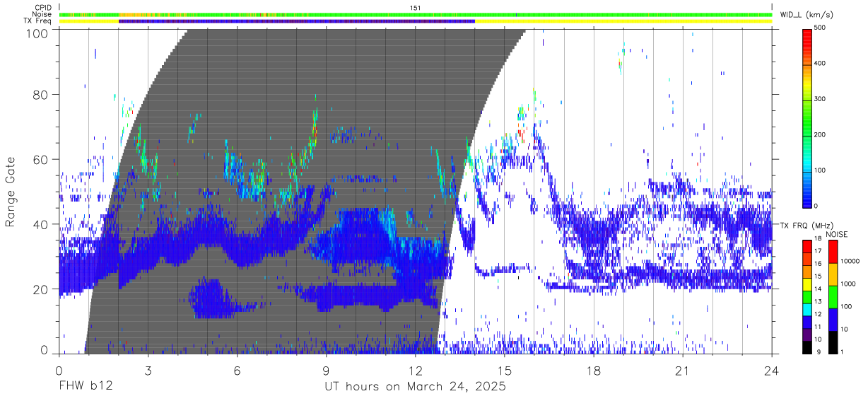Click the blue segment of TX Freq strip
This screenshot has height=401, width=868.
coord(297,21)
